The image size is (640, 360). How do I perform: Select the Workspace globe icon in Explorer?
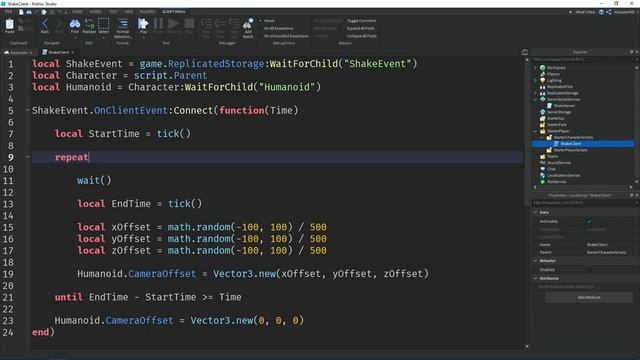542,68
